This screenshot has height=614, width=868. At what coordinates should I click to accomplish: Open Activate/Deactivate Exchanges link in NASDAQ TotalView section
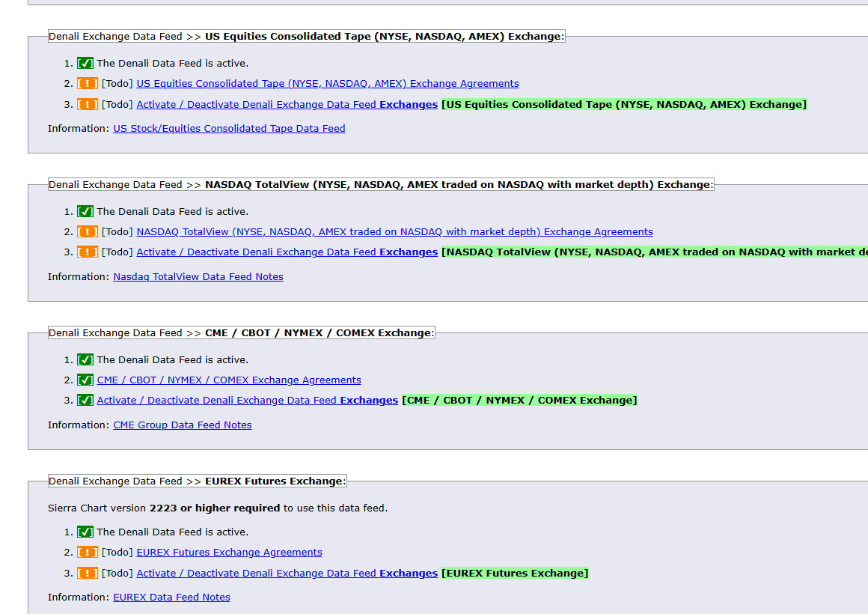pos(287,252)
